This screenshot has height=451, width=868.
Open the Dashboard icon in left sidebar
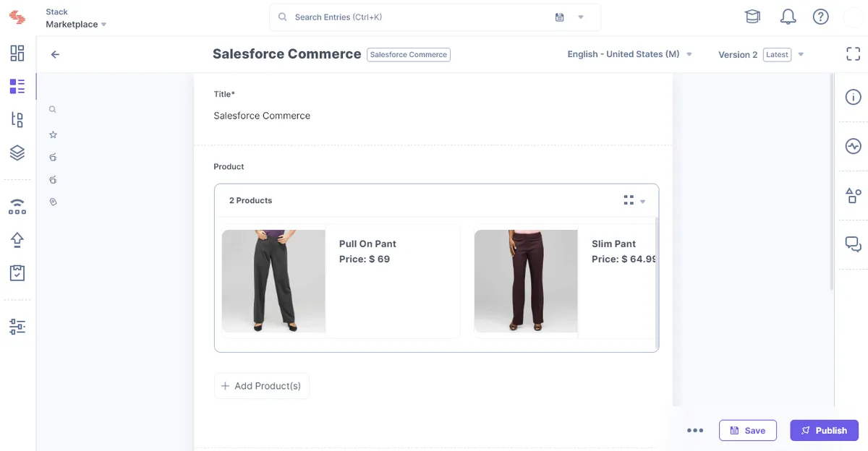17,53
